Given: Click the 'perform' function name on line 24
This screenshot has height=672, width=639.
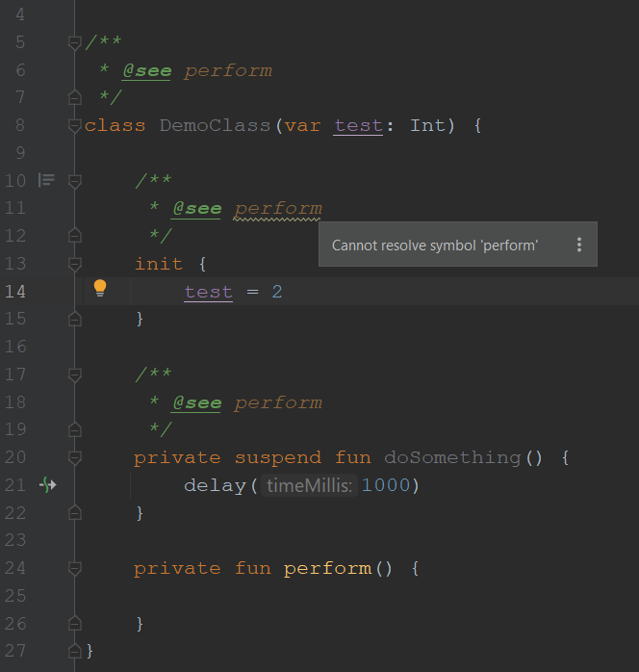Looking at the screenshot, I should (327, 569).
